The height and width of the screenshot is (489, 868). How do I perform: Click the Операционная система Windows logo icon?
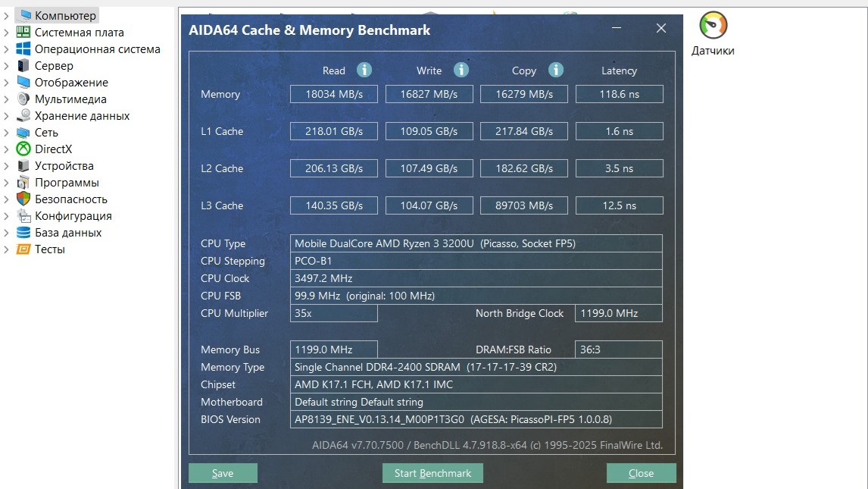point(23,49)
